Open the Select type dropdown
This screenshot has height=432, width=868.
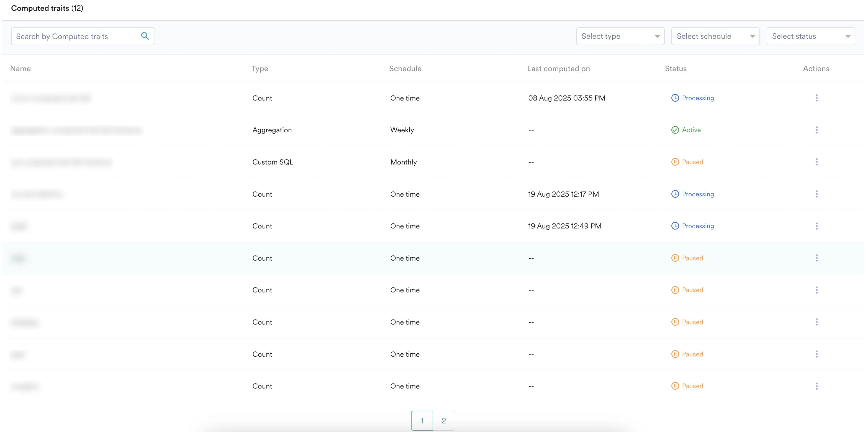tap(620, 36)
